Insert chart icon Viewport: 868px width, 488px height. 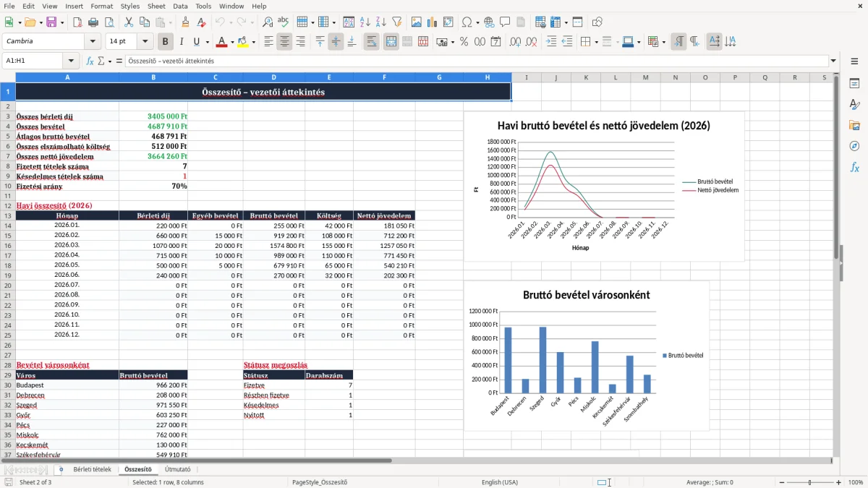tap(433, 22)
